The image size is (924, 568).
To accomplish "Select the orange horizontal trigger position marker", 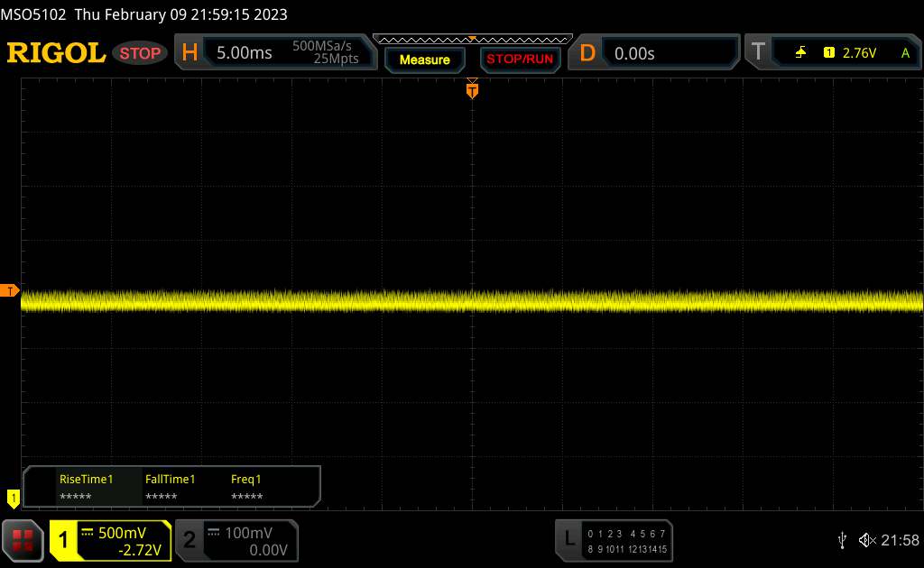I will [x=472, y=89].
